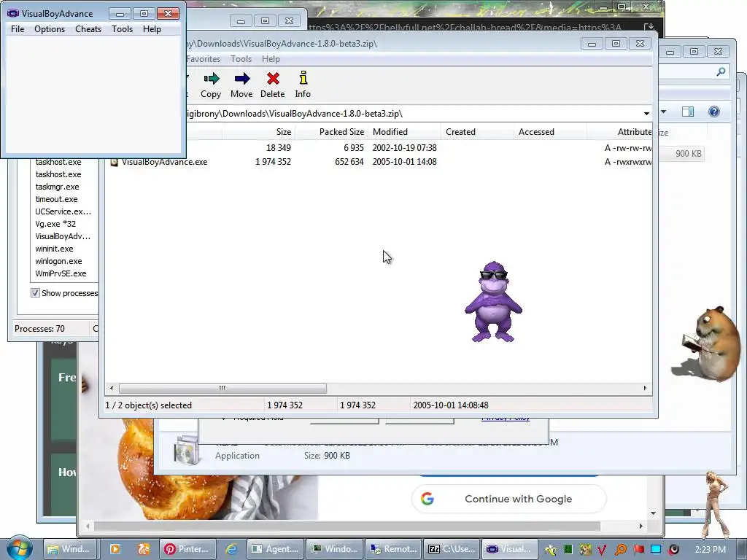Click the 900 KB size cell in Explorer
The image size is (747, 560).
[689, 154]
